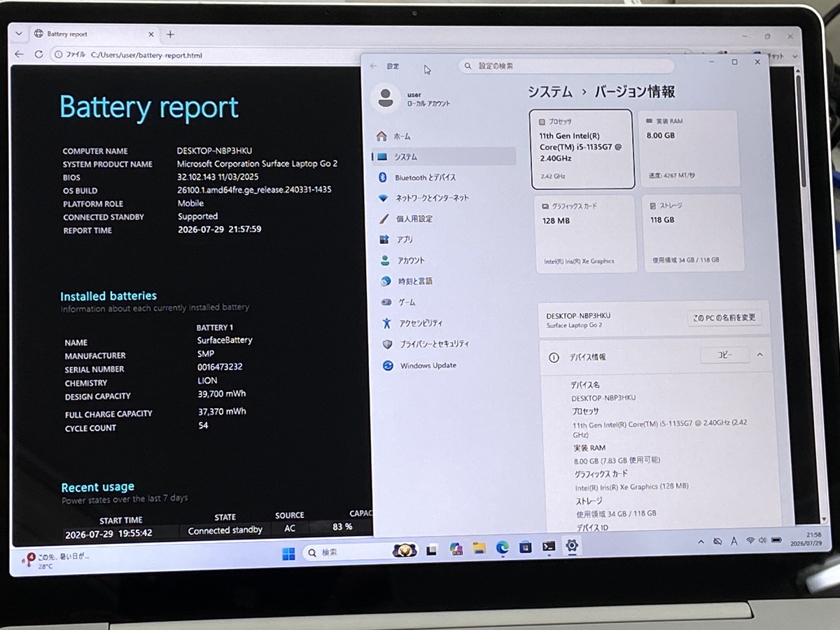The image size is (840, 630).
Task: Click the browser back arrow
Action: click(19, 54)
